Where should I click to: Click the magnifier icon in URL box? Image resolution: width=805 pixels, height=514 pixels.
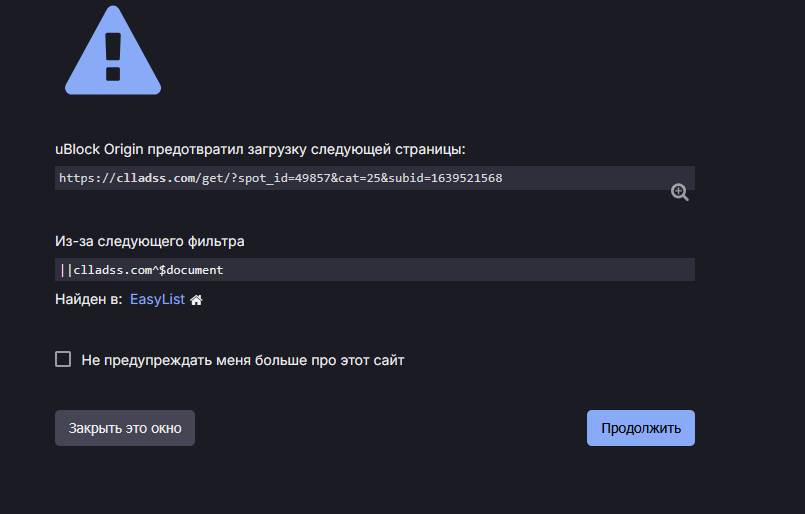(x=679, y=192)
